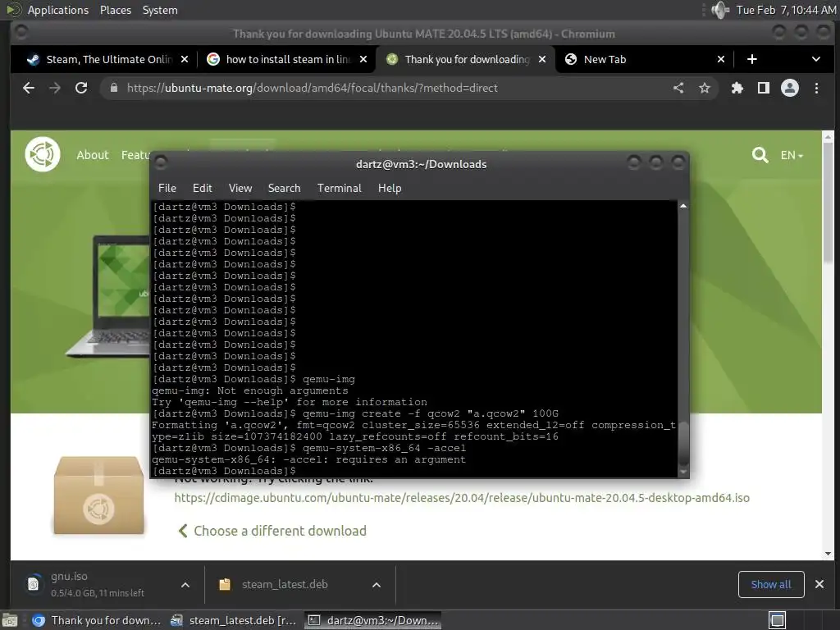Click the clock showing Tue Feb 7
Viewport: 840px width, 630px height.
786,10
